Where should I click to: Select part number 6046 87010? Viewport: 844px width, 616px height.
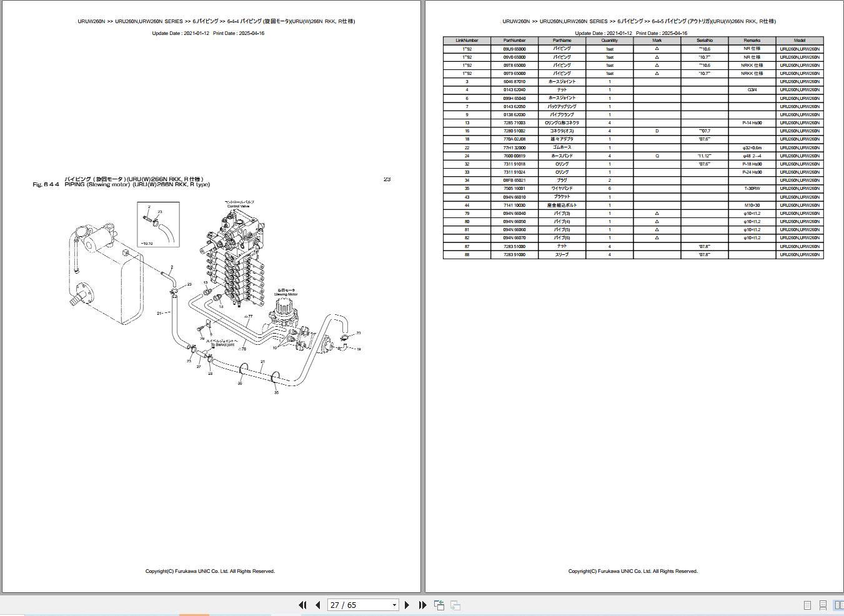click(x=514, y=82)
